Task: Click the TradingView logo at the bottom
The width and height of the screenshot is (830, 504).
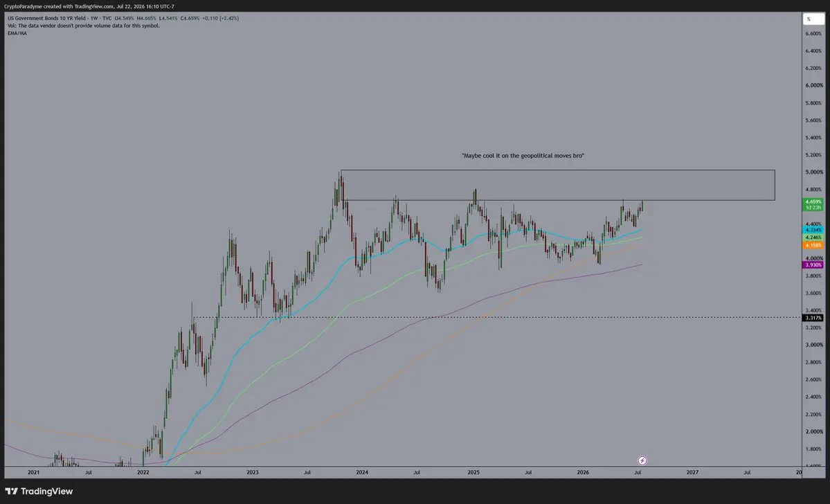Action: click(x=39, y=492)
